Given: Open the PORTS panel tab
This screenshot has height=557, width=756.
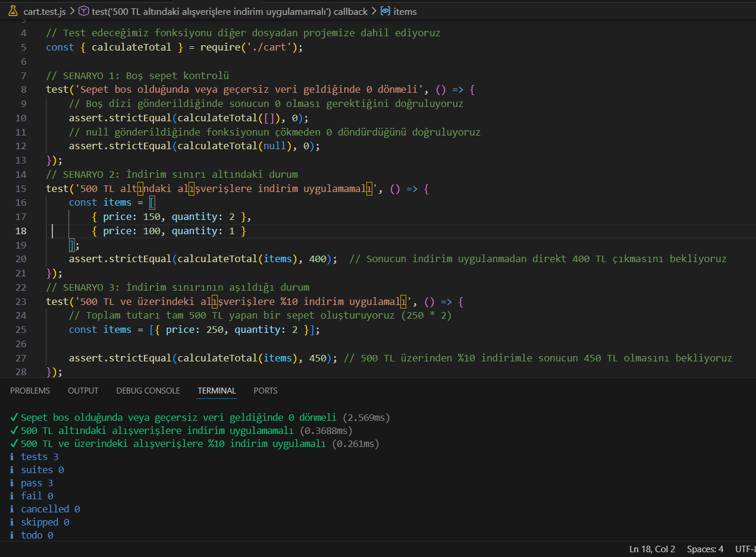Looking at the screenshot, I should point(265,391).
